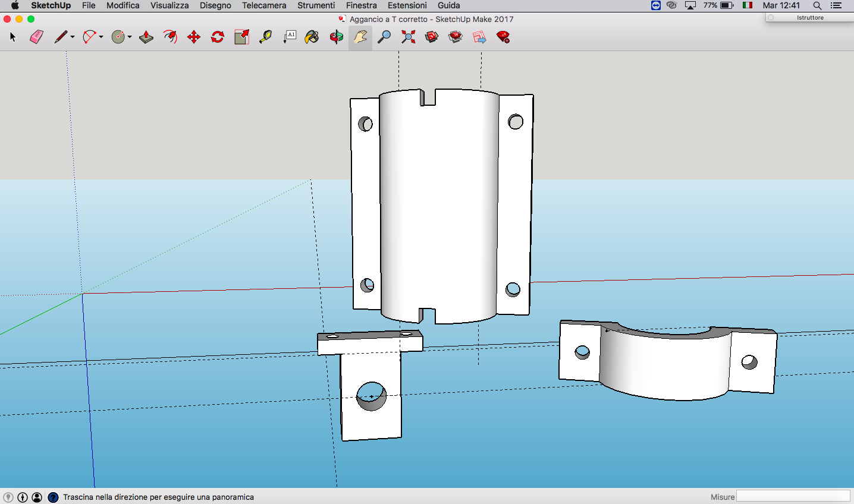Open the Line tool dropdown arrow
854x504 pixels.
tap(73, 37)
